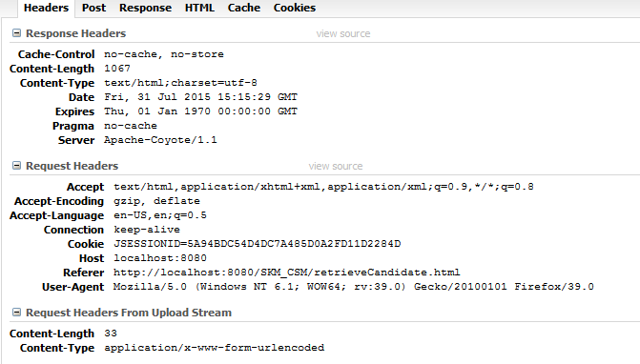The image size is (640, 364).
Task: Select the Cookies tab
Action: pos(295,8)
